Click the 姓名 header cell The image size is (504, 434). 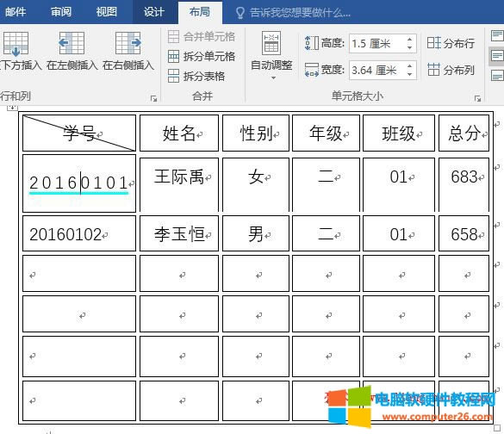[179, 133]
